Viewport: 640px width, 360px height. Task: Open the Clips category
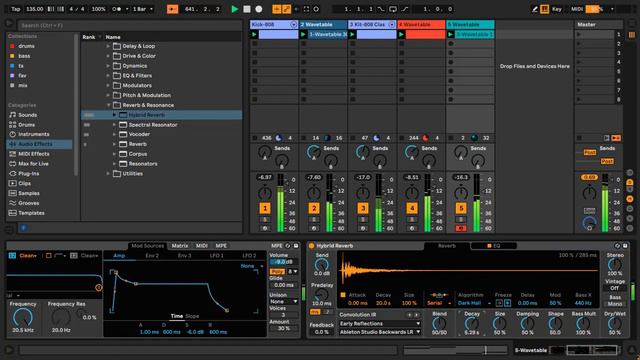24,183
